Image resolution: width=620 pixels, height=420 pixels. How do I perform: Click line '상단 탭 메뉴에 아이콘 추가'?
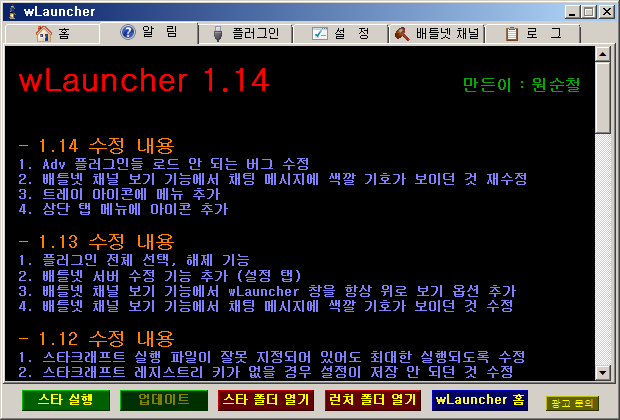click(x=123, y=209)
